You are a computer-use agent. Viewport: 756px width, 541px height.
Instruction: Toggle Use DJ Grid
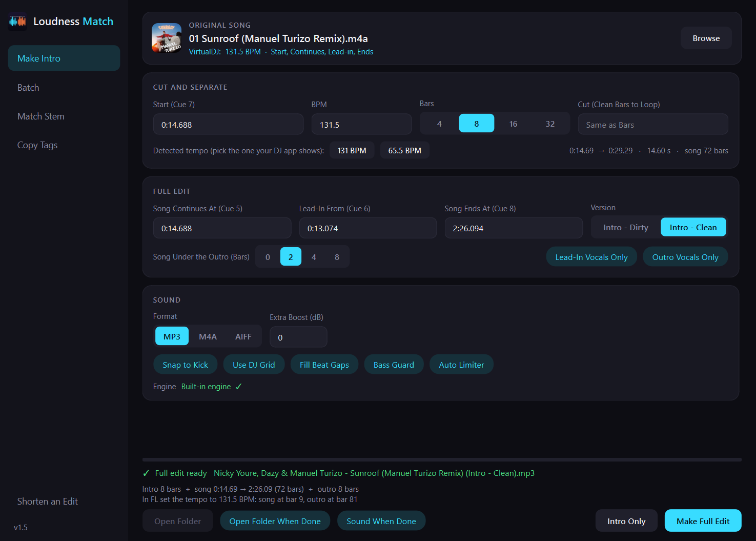click(254, 365)
